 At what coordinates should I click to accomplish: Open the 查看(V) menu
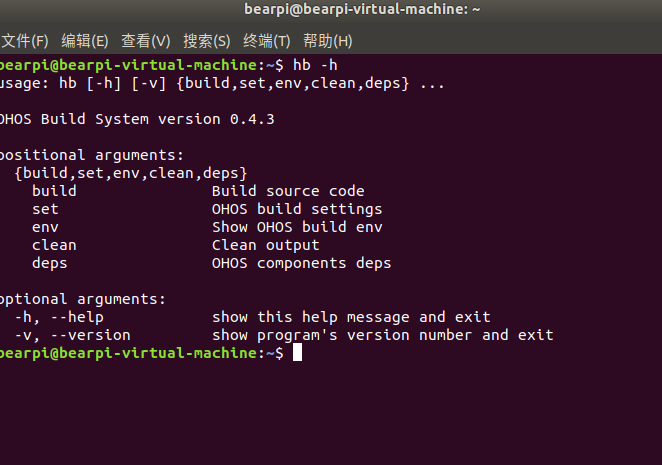coord(146,41)
